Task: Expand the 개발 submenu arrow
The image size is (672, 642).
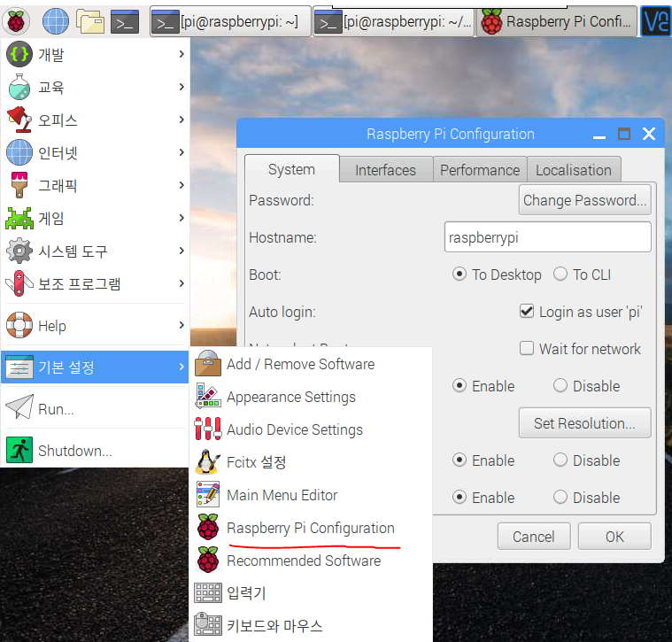Action: coord(182,54)
